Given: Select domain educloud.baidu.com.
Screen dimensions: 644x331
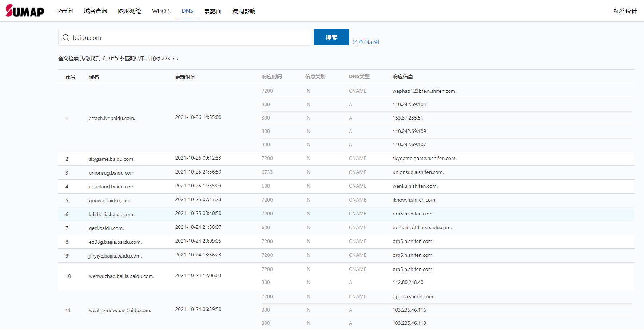Looking at the screenshot, I should pyautogui.click(x=112, y=187).
